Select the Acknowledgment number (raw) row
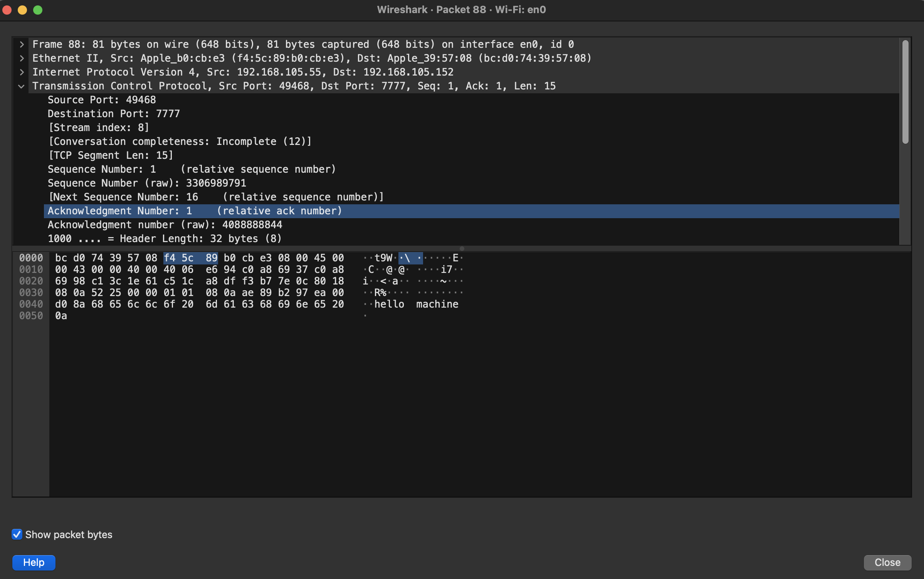Image resolution: width=924 pixels, height=579 pixels. click(x=472, y=225)
